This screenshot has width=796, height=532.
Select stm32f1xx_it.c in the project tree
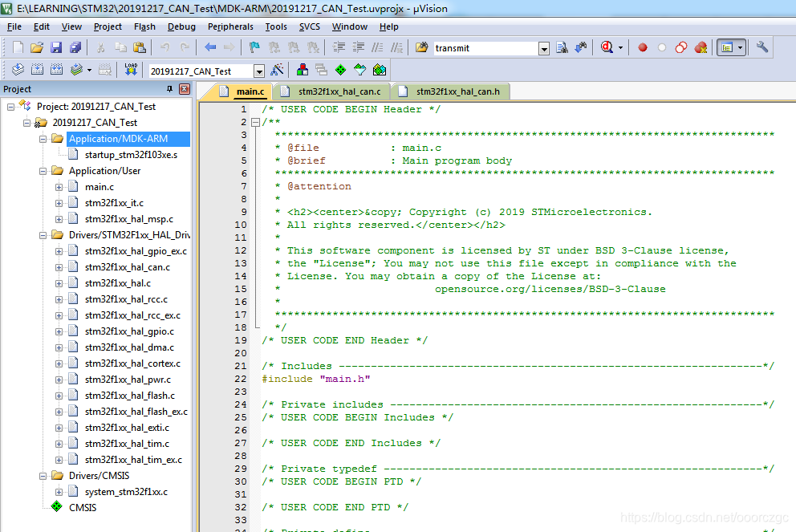[x=114, y=203]
